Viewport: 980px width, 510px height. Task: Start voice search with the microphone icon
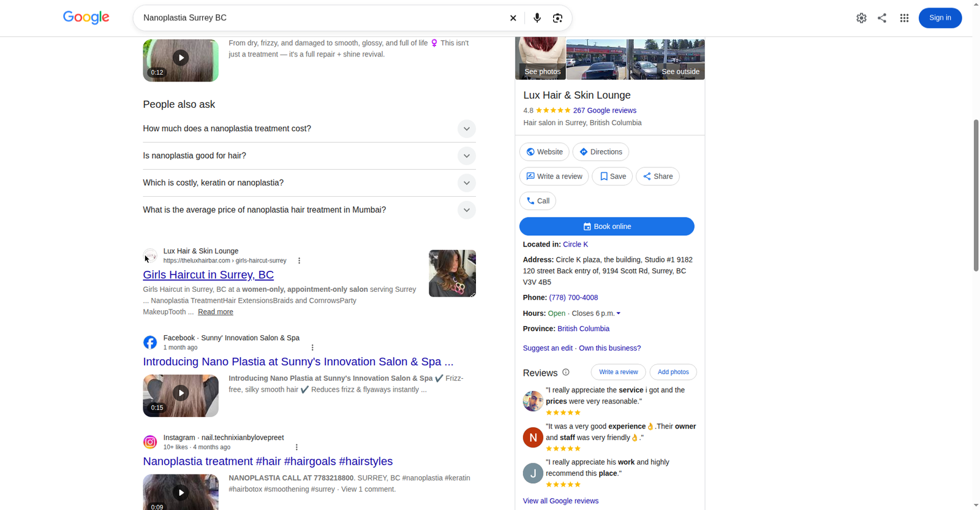(537, 18)
